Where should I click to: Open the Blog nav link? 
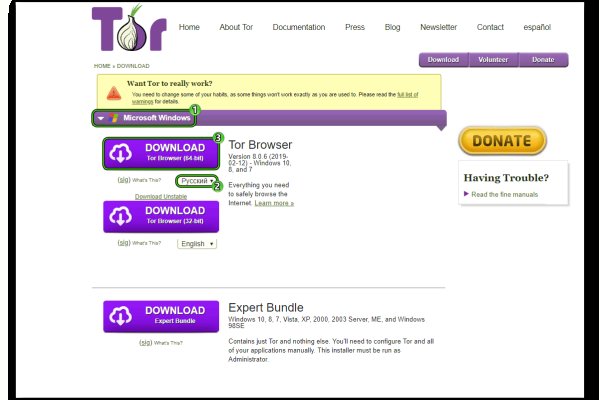click(x=392, y=27)
